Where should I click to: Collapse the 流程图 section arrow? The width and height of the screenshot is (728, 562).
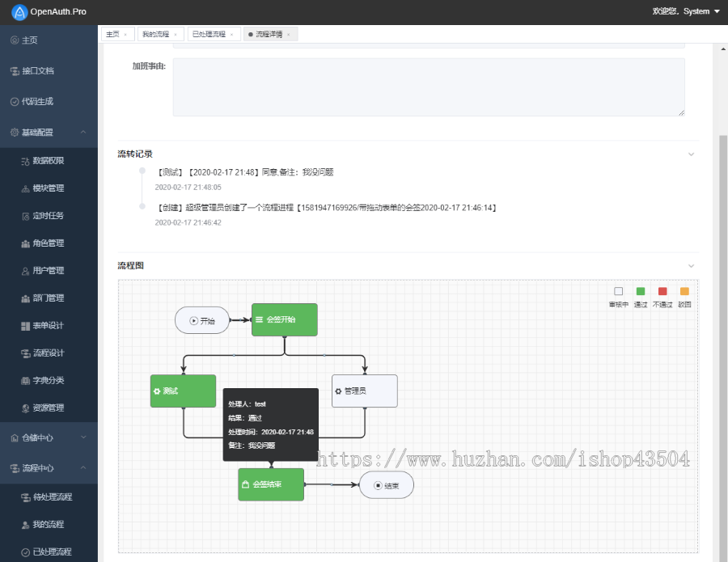[691, 266]
